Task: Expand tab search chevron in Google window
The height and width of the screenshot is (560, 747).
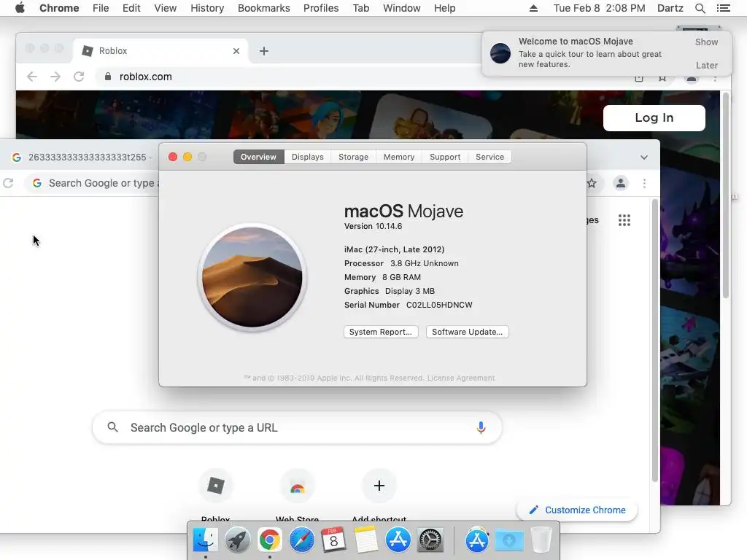Action: pos(644,157)
